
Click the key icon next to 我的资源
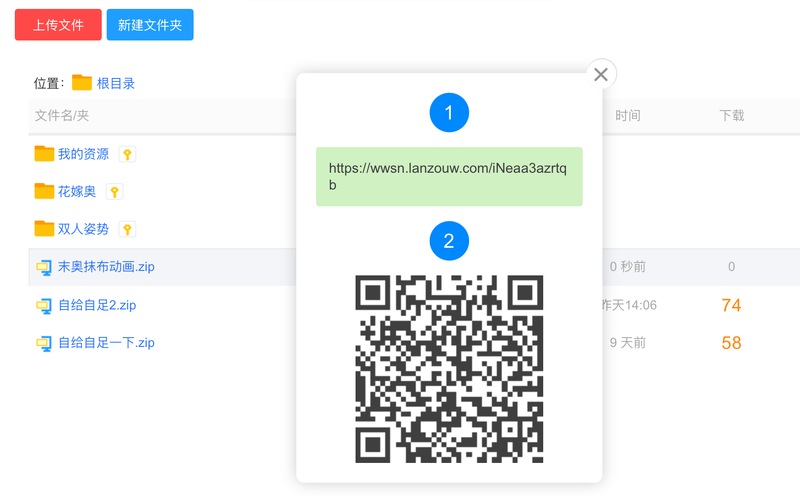[x=128, y=154]
